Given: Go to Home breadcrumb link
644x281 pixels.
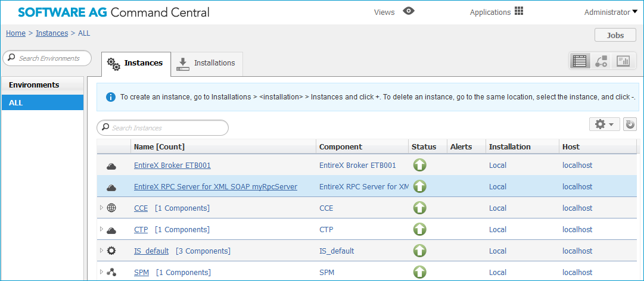Looking at the screenshot, I should point(15,33).
